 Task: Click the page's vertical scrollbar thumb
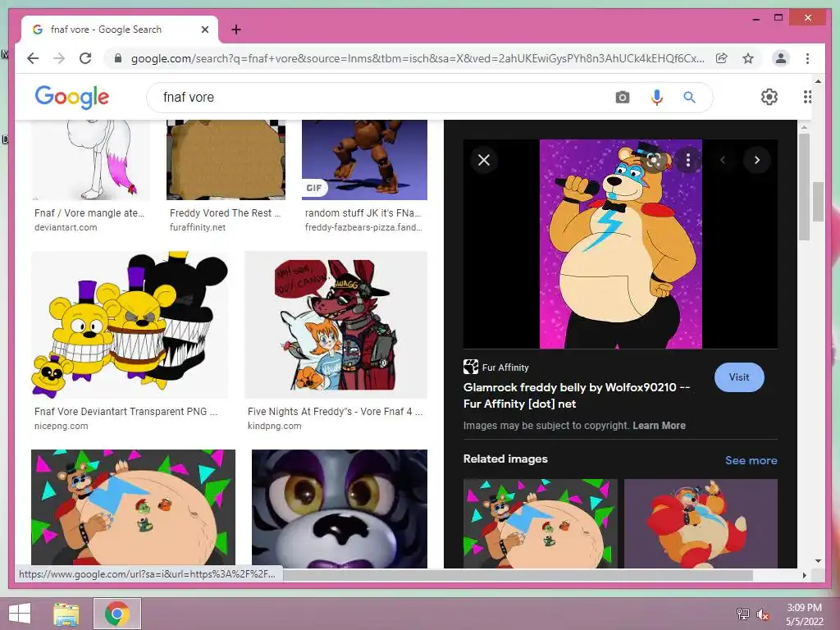pyautogui.click(x=818, y=202)
